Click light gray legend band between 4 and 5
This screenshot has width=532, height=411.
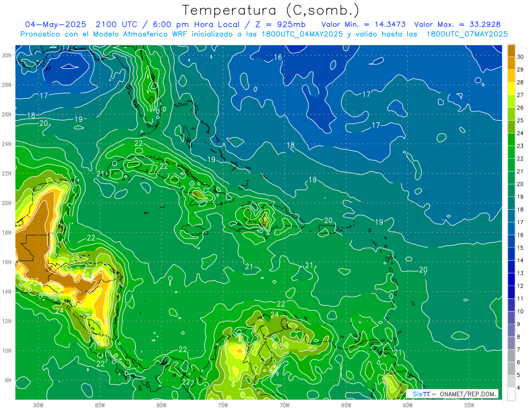511,381
